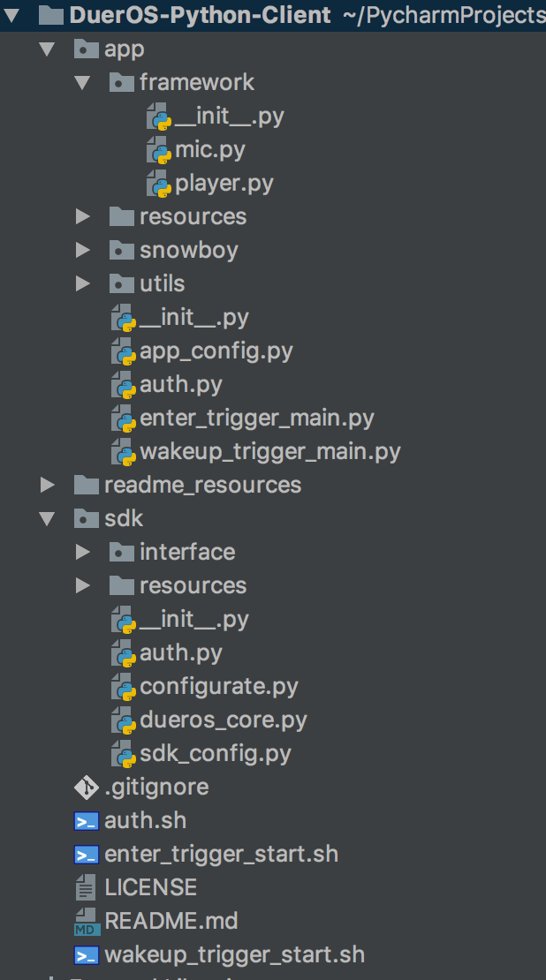Open auth.py under the app folder
The height and width of the screenshot is (980, 546).
click(181, 384)
